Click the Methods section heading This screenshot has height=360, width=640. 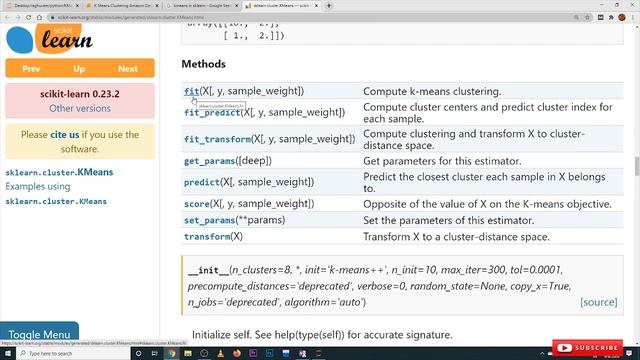point(204,64)
